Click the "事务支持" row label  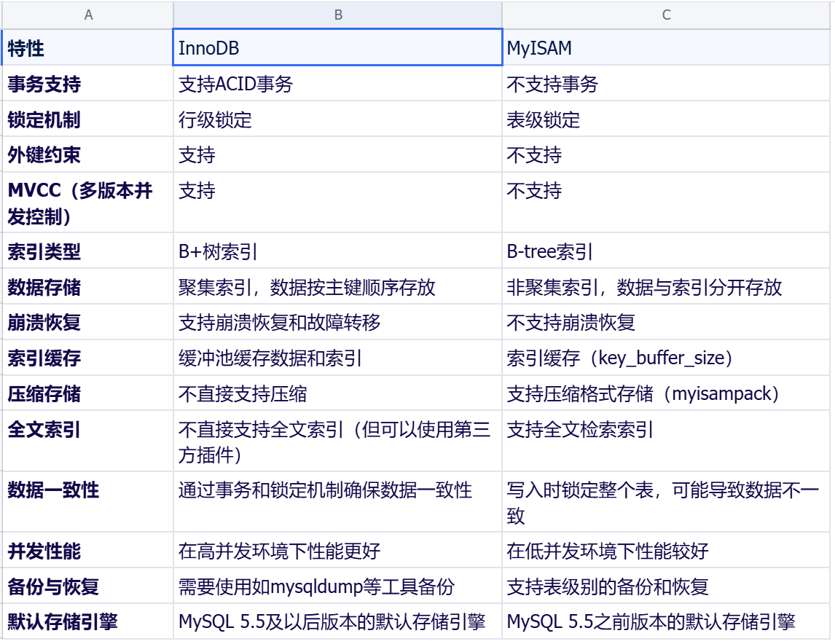(x=88, y=84)
